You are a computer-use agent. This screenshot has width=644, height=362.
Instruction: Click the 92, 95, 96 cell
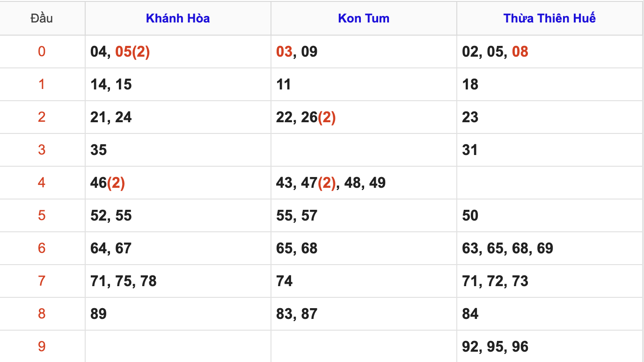(495, 347)
